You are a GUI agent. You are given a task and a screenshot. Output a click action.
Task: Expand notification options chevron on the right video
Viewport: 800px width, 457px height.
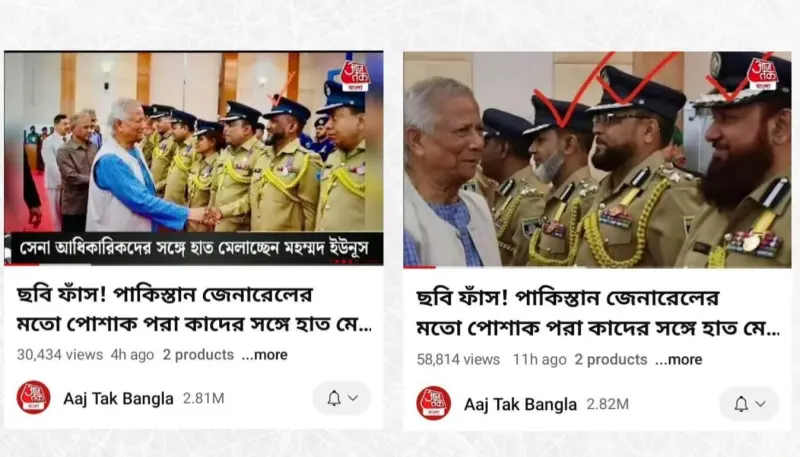tap(760, 404)
